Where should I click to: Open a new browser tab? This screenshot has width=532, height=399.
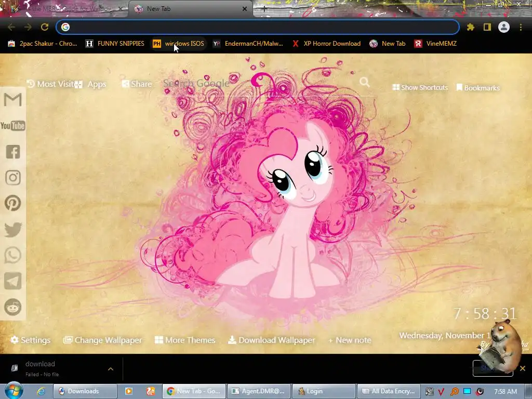(264, 9)
